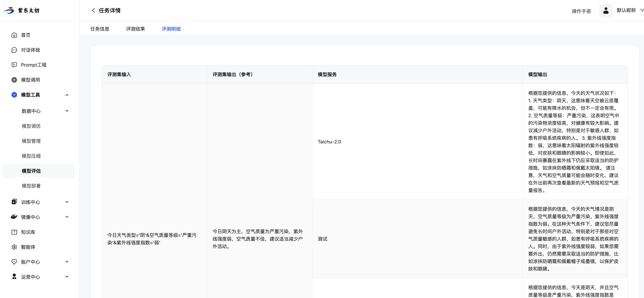Click the 对话体验 chat bubble icon
644x298 pixels.
click(14, 50)
